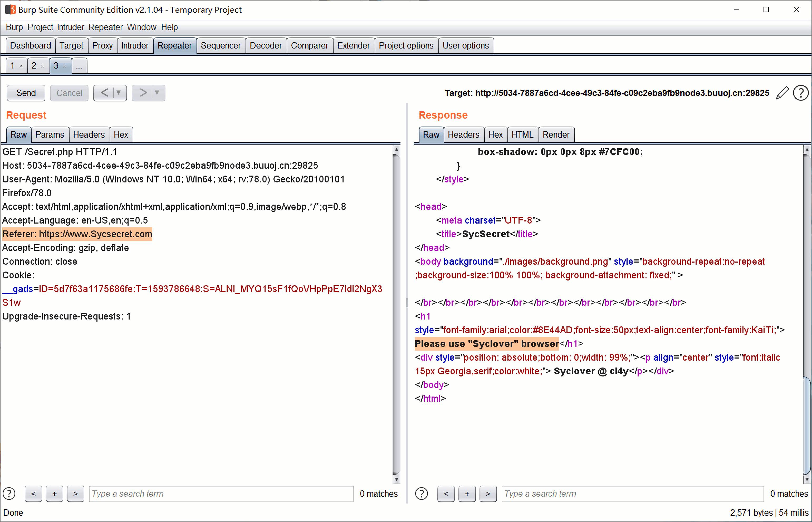Close Repeater tab 2
Screen dimensions: 812x522
(x=42, y=66)
